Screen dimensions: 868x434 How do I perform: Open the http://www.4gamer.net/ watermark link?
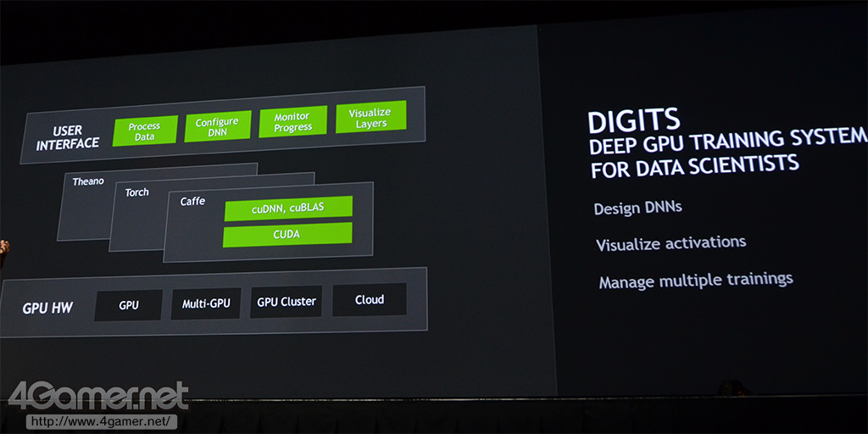(102, 422)
